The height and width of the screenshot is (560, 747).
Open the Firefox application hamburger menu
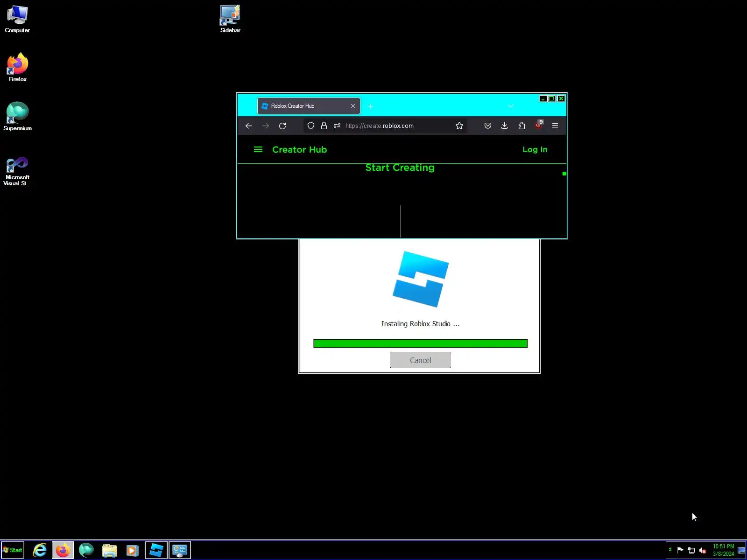click(x=555, y=126)
